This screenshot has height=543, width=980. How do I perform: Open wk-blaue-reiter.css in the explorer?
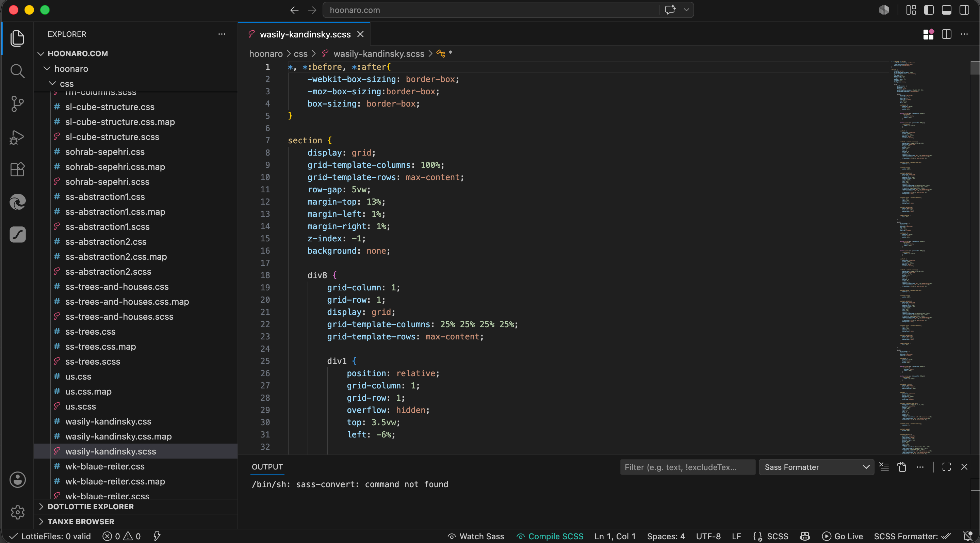coord(105,466)
